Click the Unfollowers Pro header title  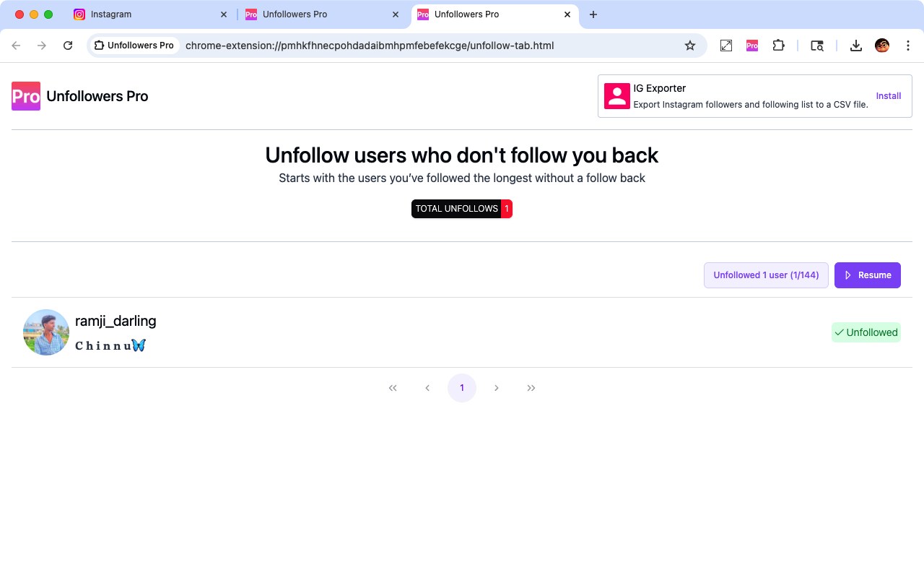(97, 96)
